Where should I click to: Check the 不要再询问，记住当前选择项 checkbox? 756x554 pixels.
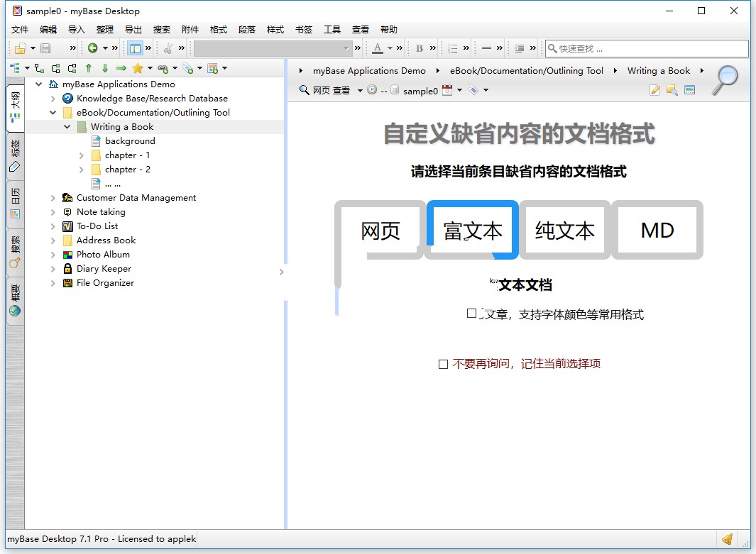point(443,364)
